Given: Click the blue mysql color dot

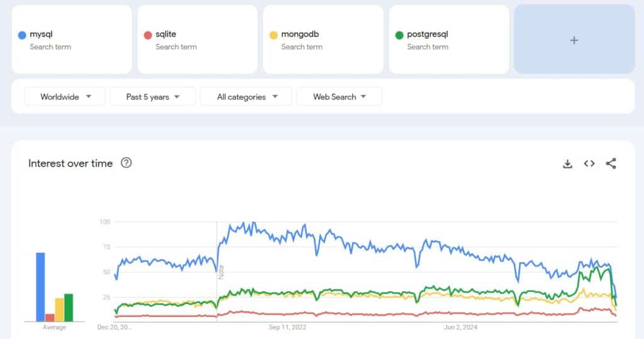Looking at the screenshot, I should pyautogui.click(x=22, y=35).
